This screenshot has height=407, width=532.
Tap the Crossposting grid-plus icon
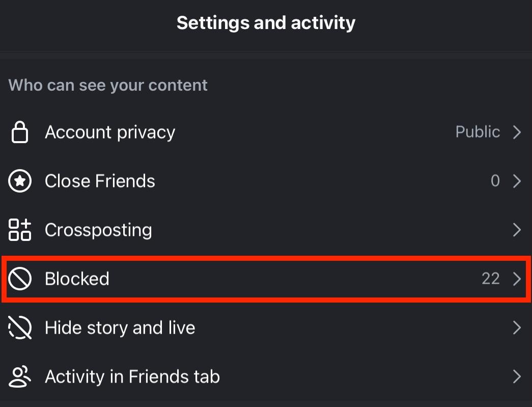(20, 230)
